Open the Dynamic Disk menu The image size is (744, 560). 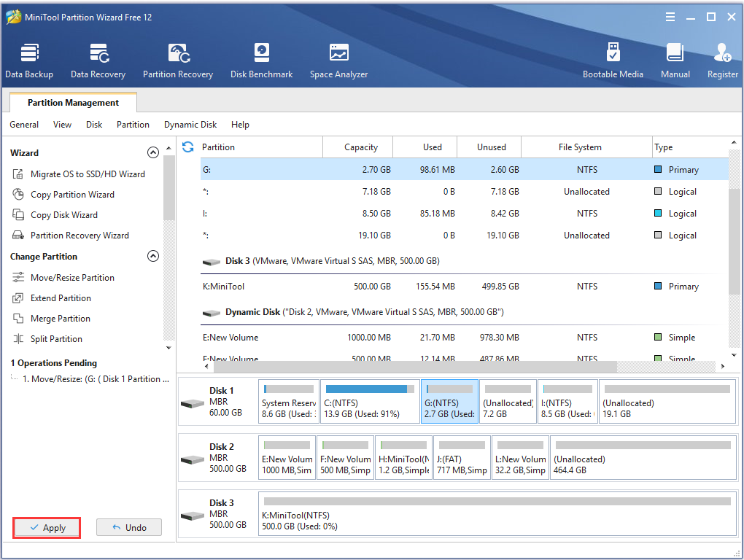(190, 125)
